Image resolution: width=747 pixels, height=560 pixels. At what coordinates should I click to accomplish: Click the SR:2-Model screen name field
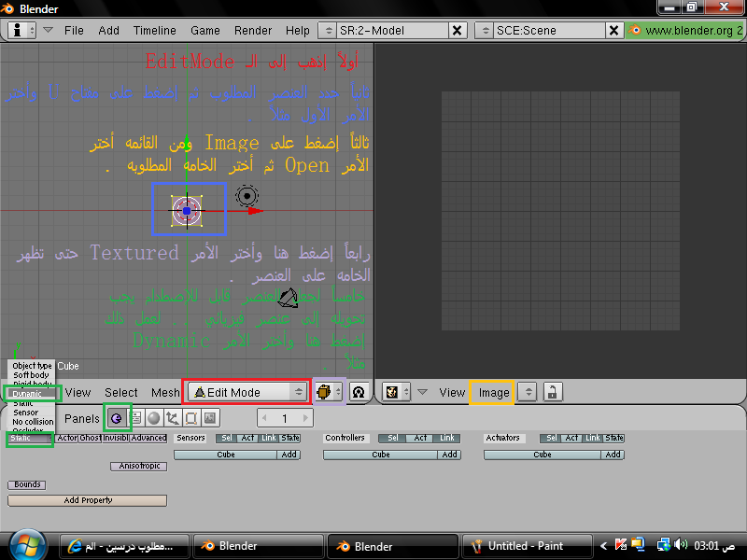point(392,31)
